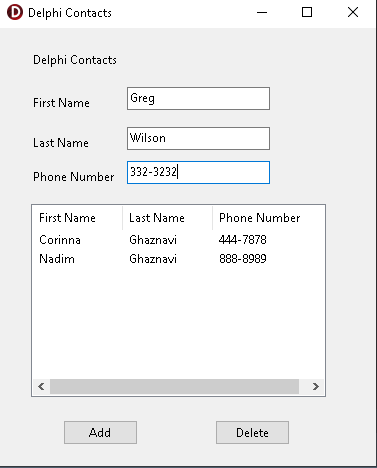Viewport: 377px width, 468px height.
Task: Click the left scroll arrow of the list
Action: click(x=41, y=386)
